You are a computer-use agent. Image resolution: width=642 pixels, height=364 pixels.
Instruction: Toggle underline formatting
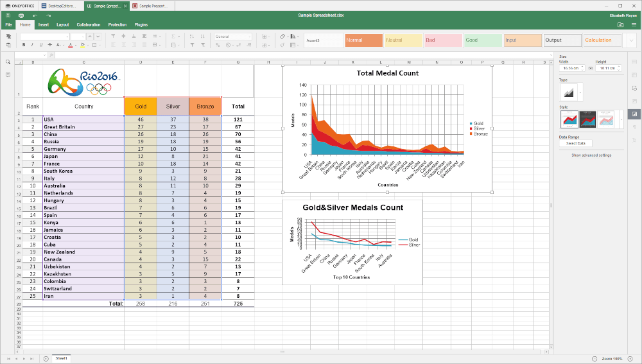(x=40, y=45)
